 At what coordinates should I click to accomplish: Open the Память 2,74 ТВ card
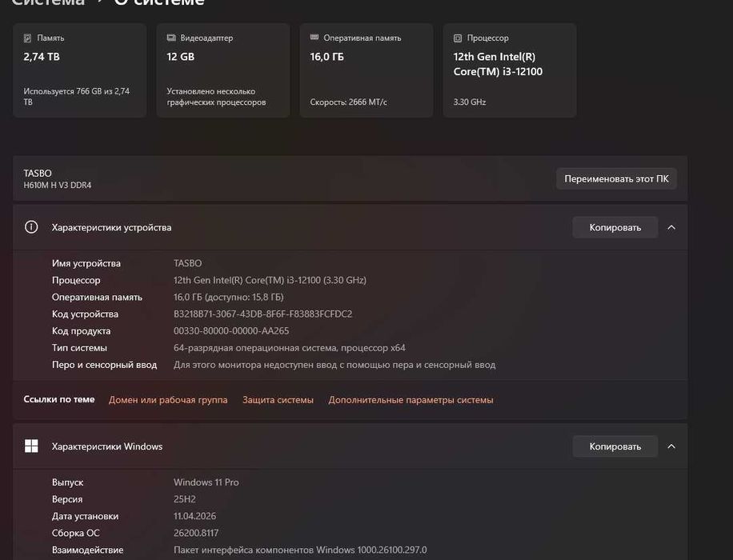click(x=79, y=70)
